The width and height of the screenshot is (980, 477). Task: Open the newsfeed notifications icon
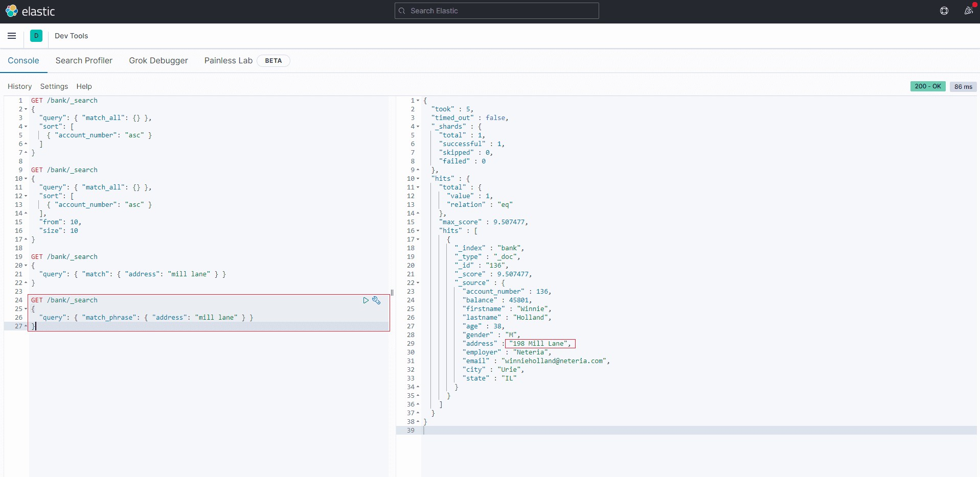pyautogui.click(x=968, y=11)
